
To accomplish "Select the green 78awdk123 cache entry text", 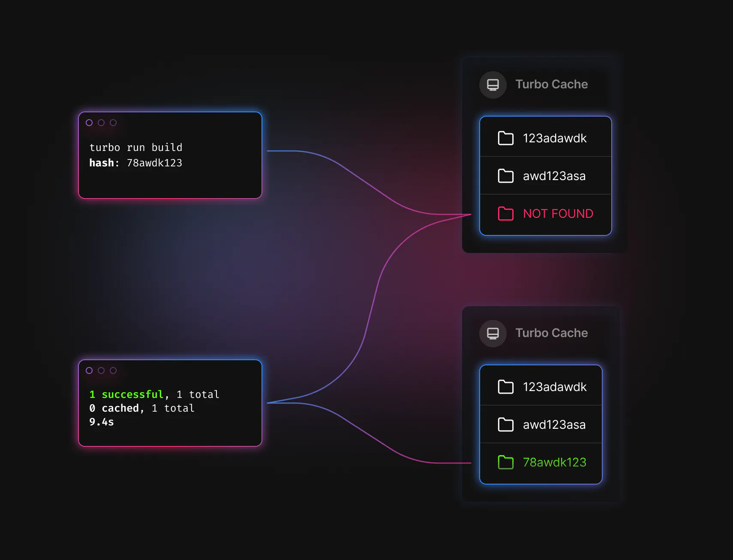I will tap(555, 462).
